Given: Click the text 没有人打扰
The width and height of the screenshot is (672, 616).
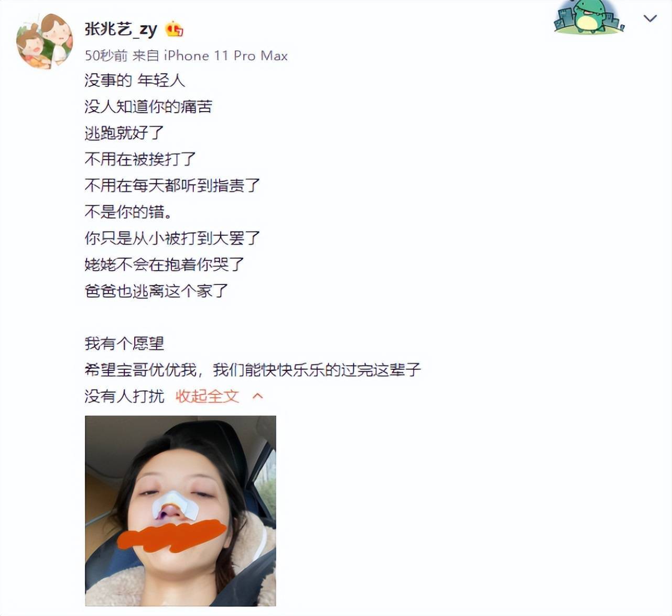Looking at the screenshot, I should 124,397.
